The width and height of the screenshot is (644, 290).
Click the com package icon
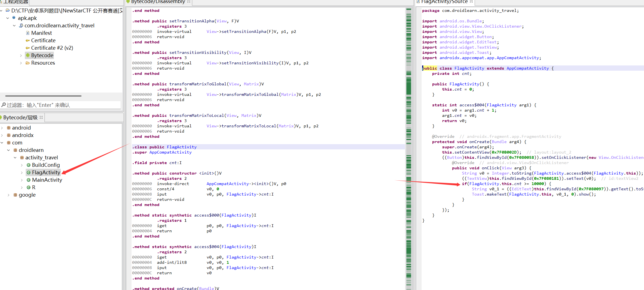click(9, 143)
